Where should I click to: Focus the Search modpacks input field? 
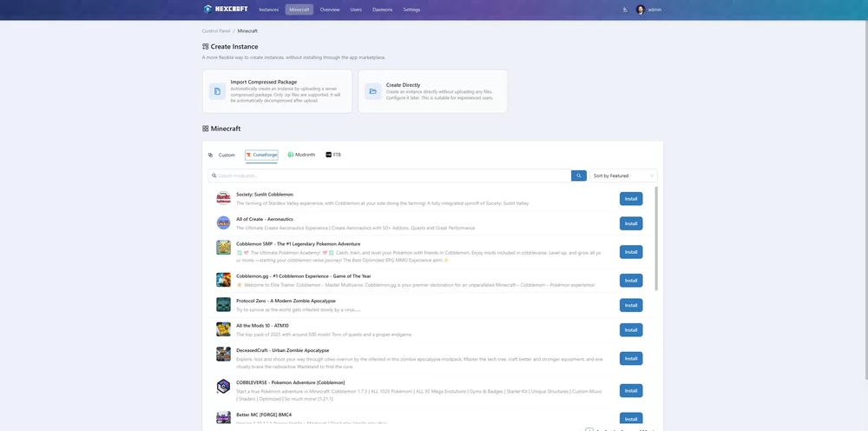pyautogui.click(x=390, y=176)
